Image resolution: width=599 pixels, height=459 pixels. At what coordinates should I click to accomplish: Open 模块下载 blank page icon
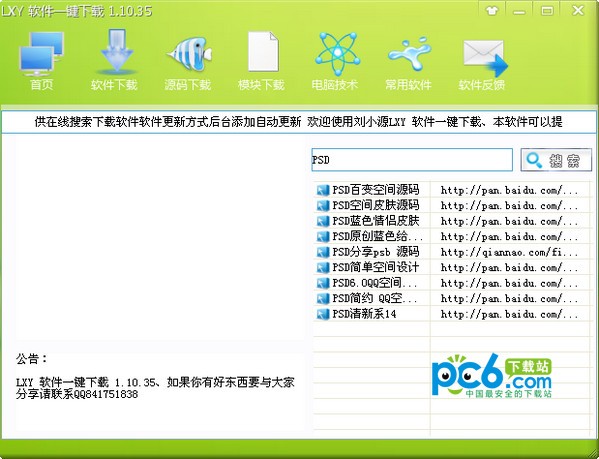click(263, 52)
